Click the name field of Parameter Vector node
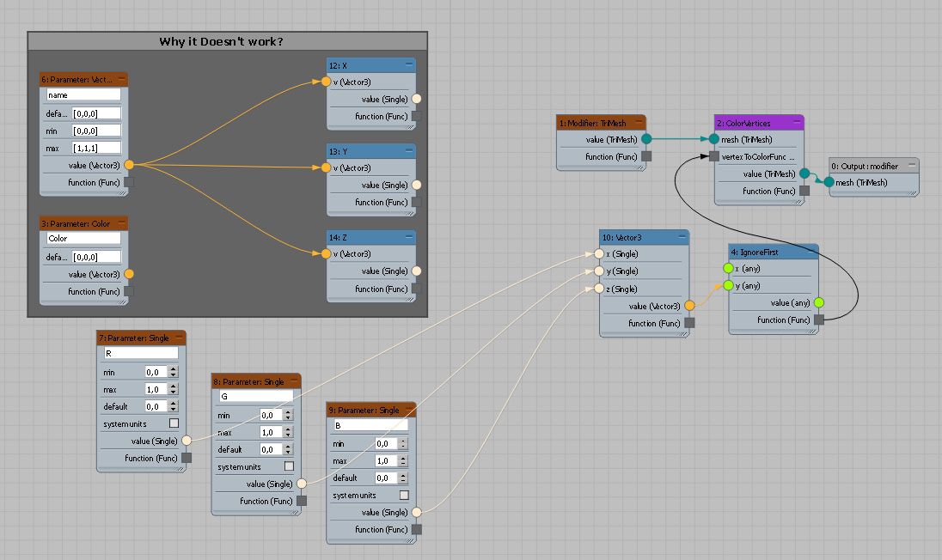 click(83, 94)
